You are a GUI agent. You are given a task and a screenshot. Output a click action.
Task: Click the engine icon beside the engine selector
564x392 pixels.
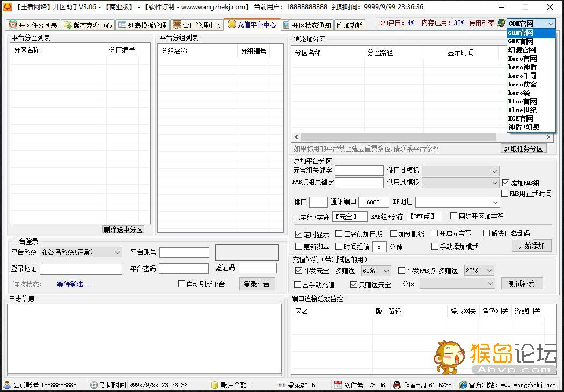click(x=501, y=24)
